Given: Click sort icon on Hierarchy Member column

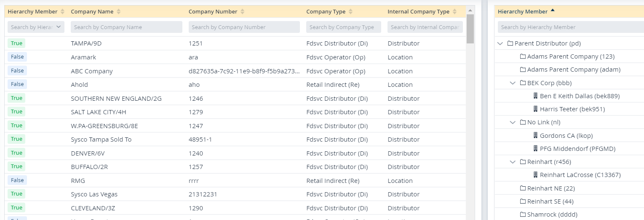Looking at the screenshot, I should click(63, 12).
